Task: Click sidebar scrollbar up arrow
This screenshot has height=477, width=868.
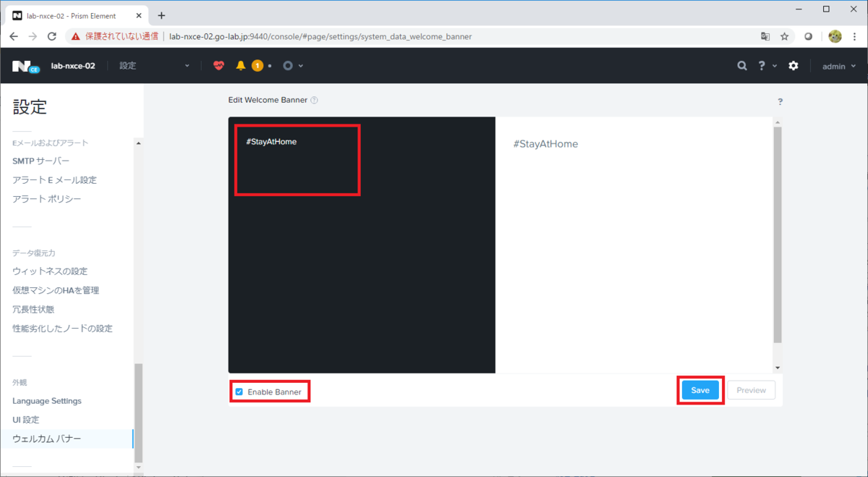Action: click(x=138, y=143)
